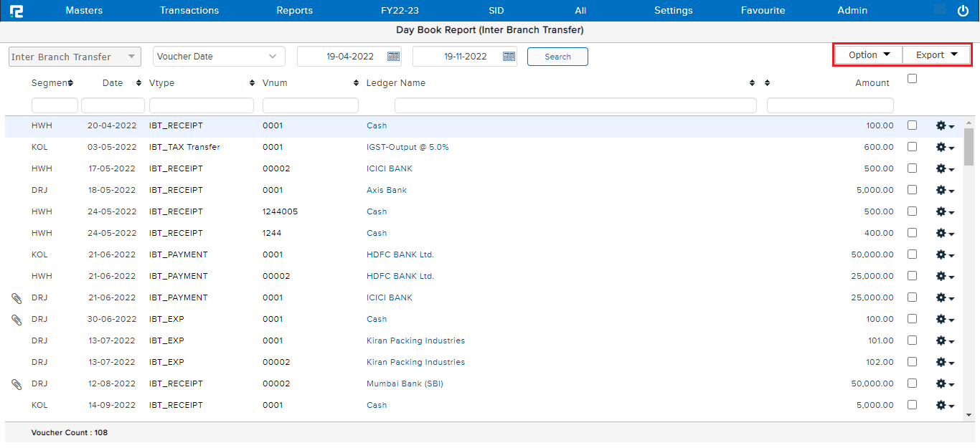Click the sort icon on the Amount column
The height and width of the screenshot is (448, 980).
767,82
